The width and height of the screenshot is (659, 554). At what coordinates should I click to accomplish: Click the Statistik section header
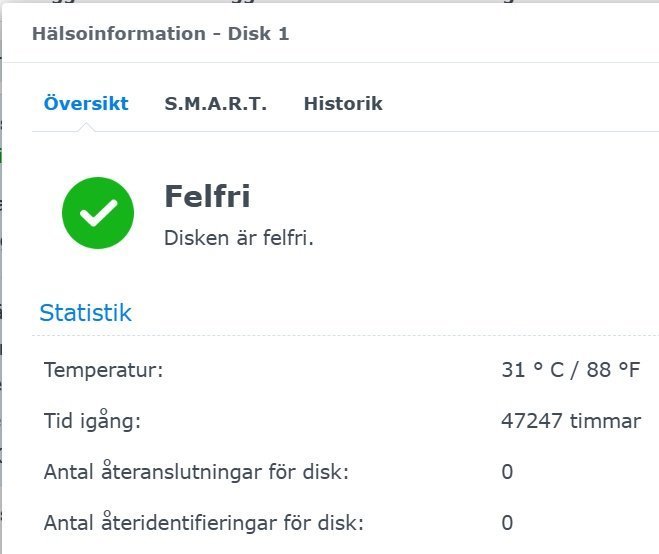(x=85, y=313)
